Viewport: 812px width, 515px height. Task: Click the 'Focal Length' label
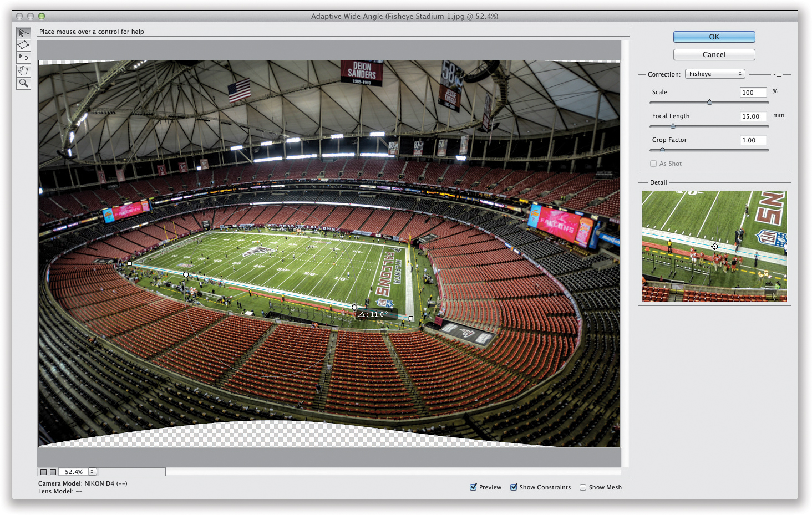(671, 116)
